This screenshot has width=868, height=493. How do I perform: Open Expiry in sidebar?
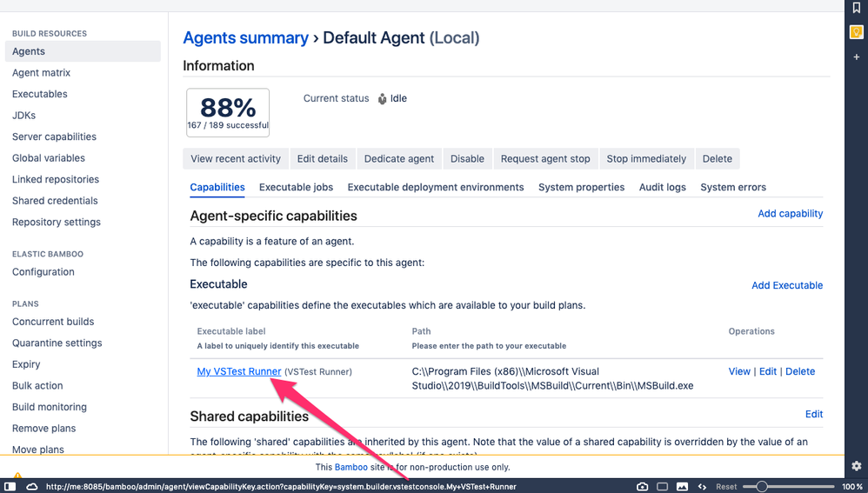point(26,364)
